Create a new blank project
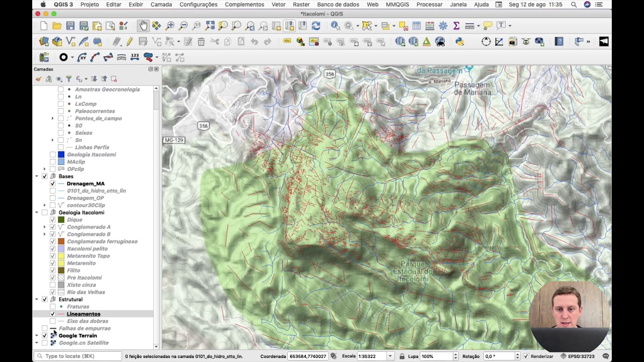Screen dimensions: 644x362 click(44, 26)
